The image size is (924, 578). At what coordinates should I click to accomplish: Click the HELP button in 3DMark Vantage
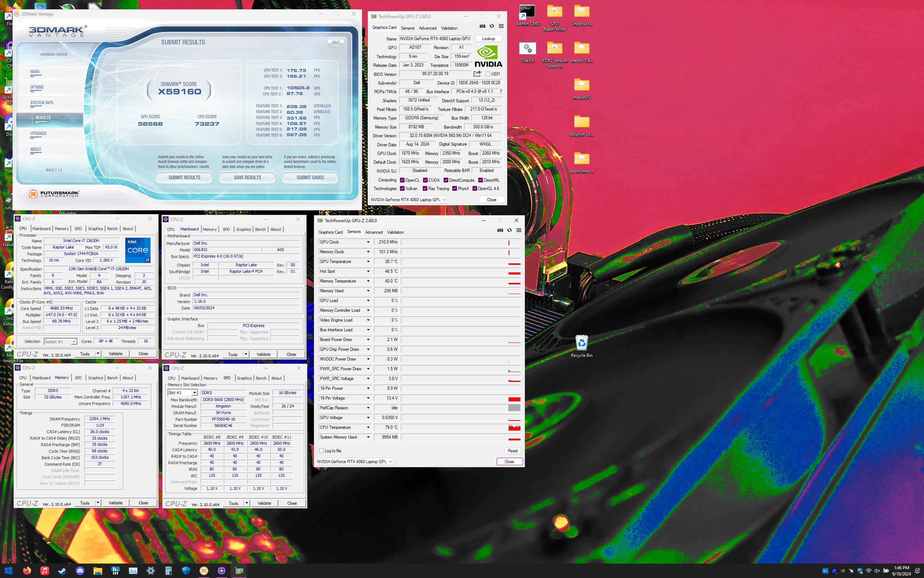pyautogui.click(x=336, y=42)
